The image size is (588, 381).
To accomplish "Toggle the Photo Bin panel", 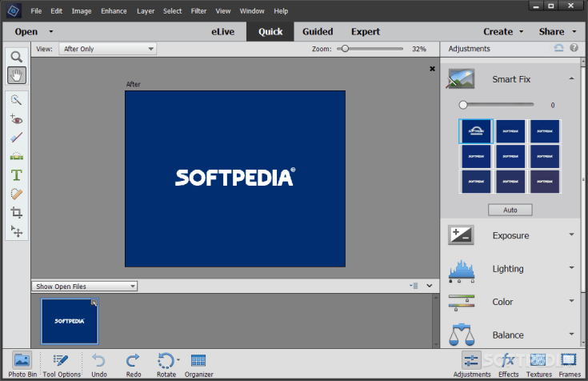I will pyautogui.click(x=22, y=364).
